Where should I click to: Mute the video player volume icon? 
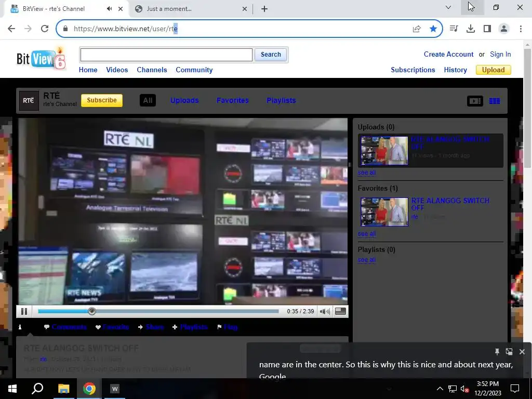[325, 311]
